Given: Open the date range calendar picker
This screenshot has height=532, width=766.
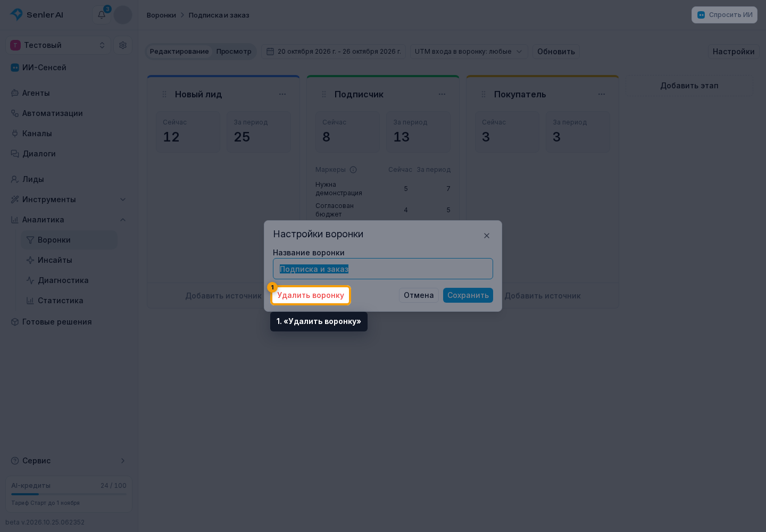Looking at the screenshot, I should (x=334, y=52).
